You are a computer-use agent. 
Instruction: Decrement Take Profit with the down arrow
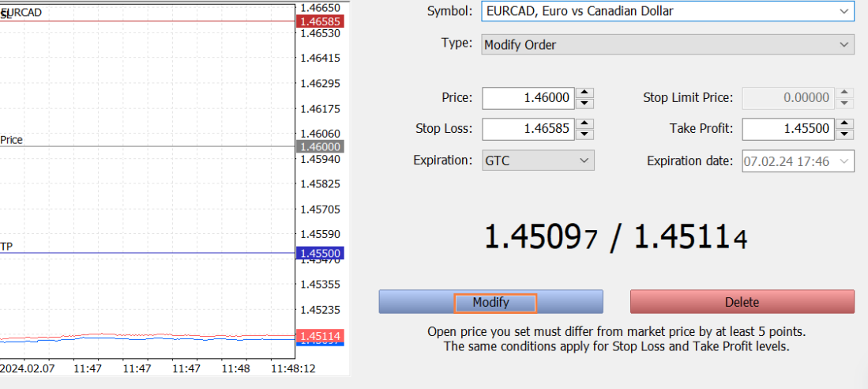coord(844,134)
